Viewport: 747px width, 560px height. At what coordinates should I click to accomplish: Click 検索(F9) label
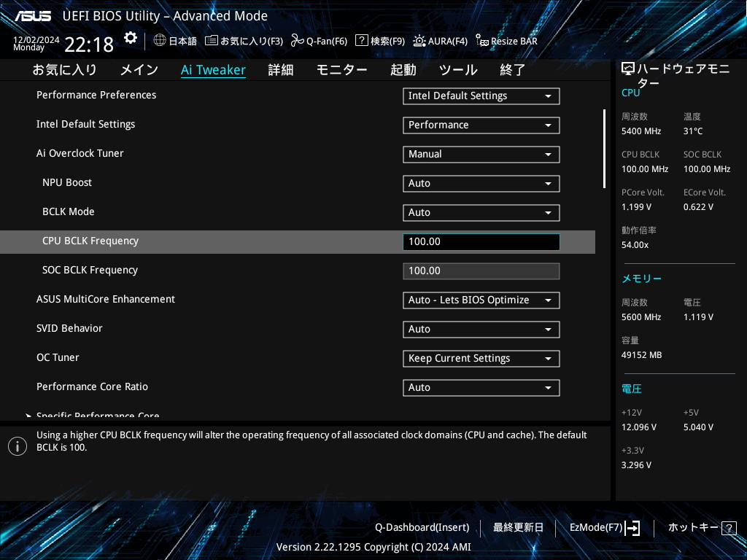388,42
